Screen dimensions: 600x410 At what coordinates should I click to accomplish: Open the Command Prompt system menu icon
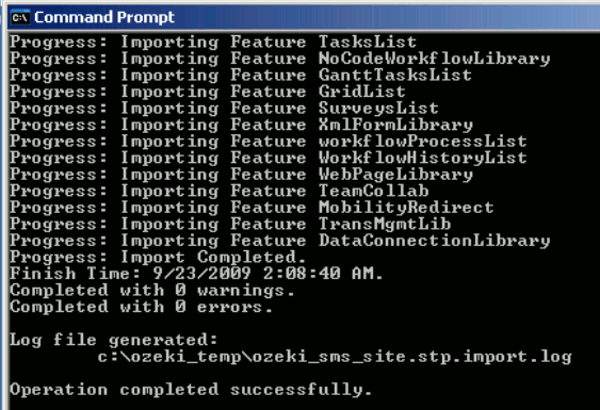(20, 18)
